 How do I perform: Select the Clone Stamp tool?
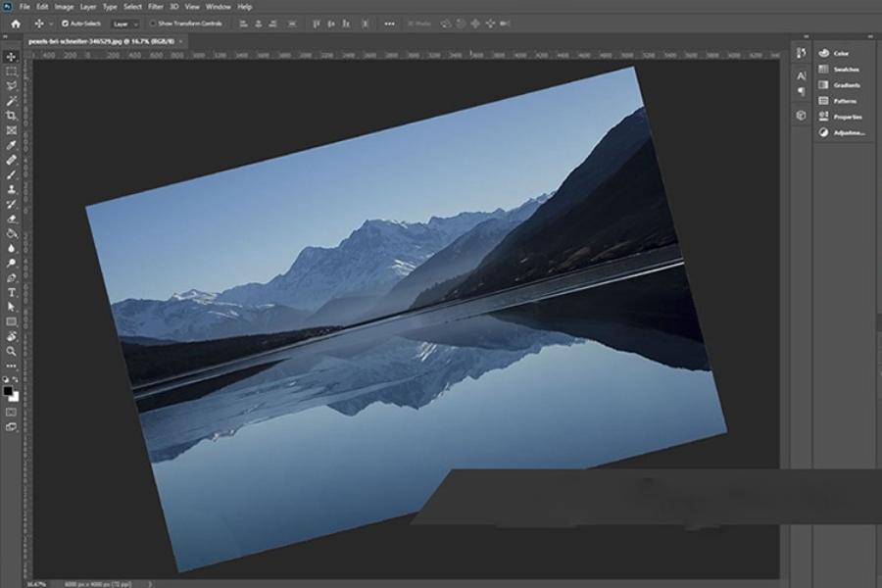11,189
